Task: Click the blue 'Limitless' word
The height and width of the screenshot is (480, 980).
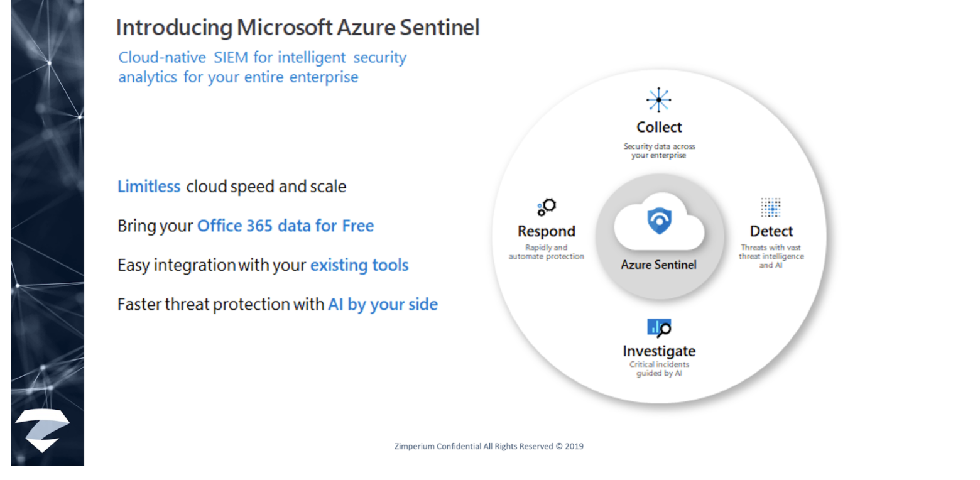Action: [x=149, y=187]
